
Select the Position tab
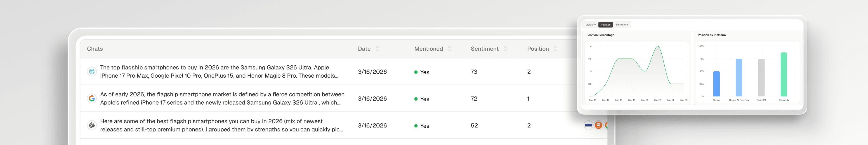tap(606, 25)
